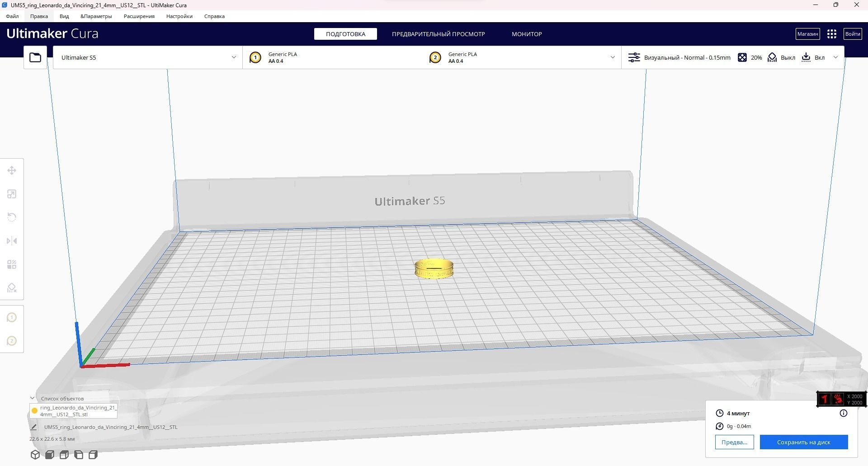This screenshot has width=868, height=466.
Task: Open the Расширения menu
Action: pyautogui.click(x=139, y=16)
